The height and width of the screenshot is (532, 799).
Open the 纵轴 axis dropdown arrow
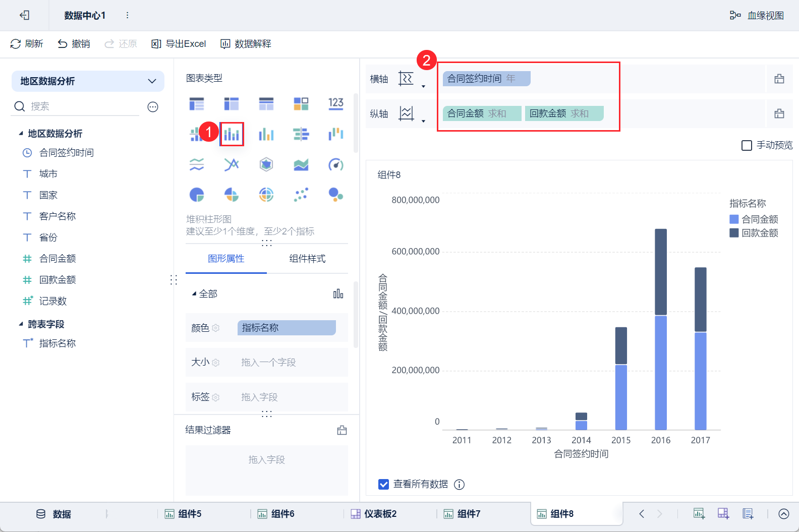(423, 121)
